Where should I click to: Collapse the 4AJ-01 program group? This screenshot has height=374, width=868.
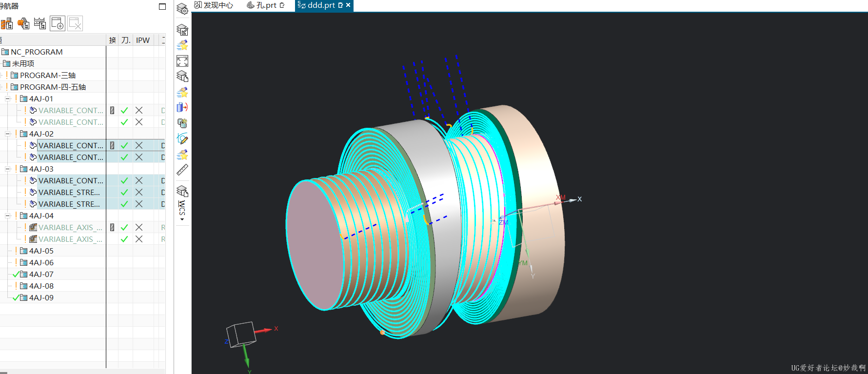tap(7, 98)
